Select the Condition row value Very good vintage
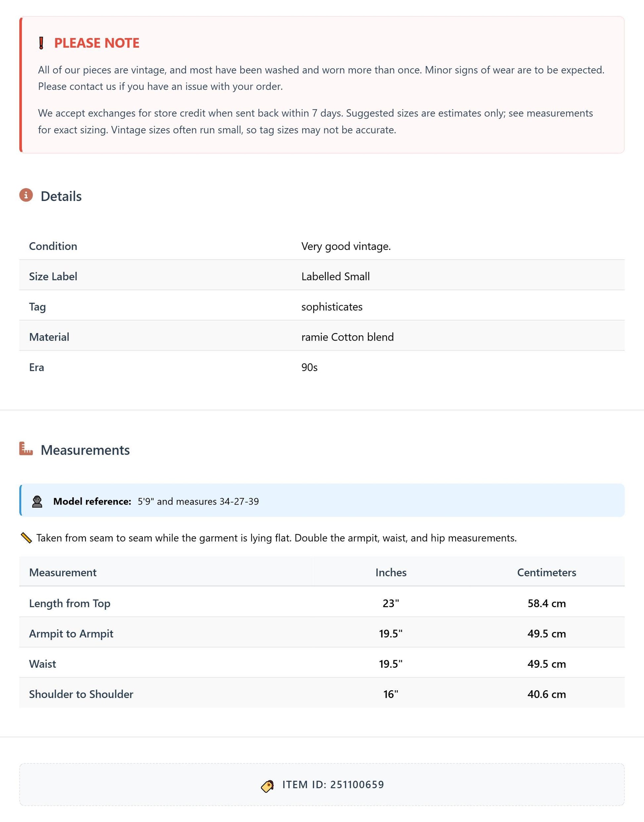This screenshot has height=822, width=644. 346,246
